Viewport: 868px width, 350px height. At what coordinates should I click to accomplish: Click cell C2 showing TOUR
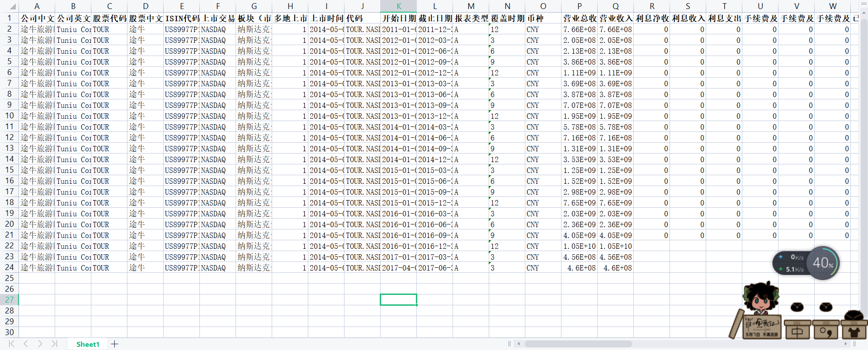109,29
